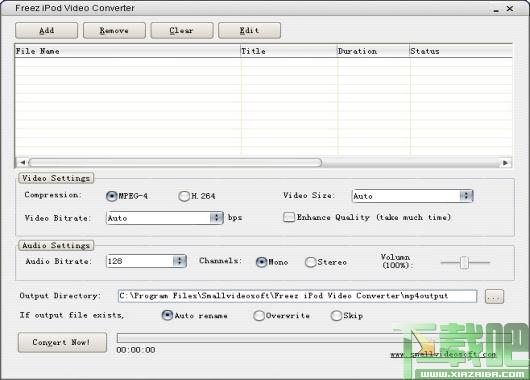Click the Title column header
Image resolution: width=530 pixels, height=380 pixels.
point(289,51)
